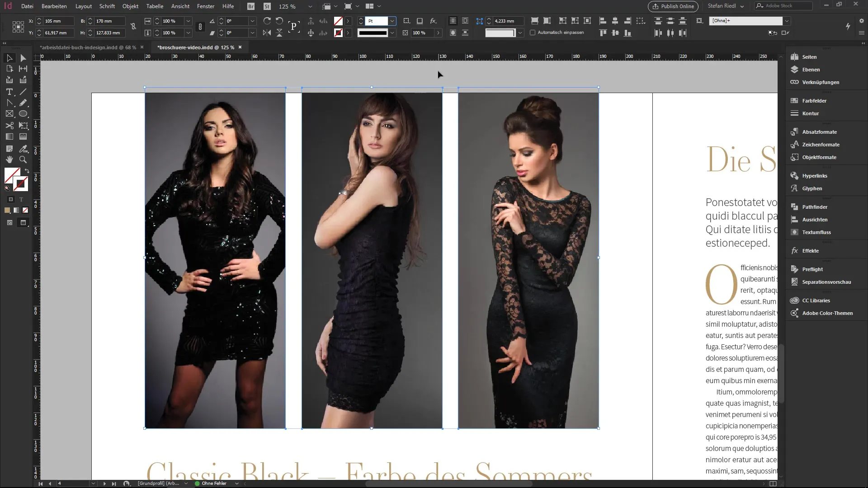
Task: Select the Zoom tool
Action: click(x=23, y=160)
